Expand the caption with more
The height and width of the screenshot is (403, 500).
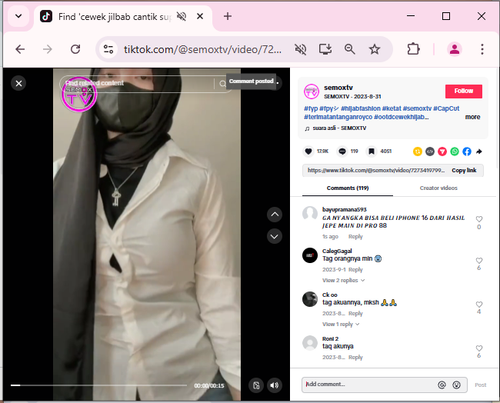[x=473, y=117]
